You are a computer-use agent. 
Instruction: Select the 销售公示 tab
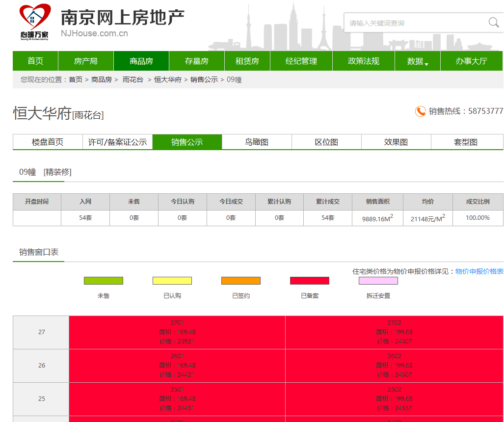(187, 142)
